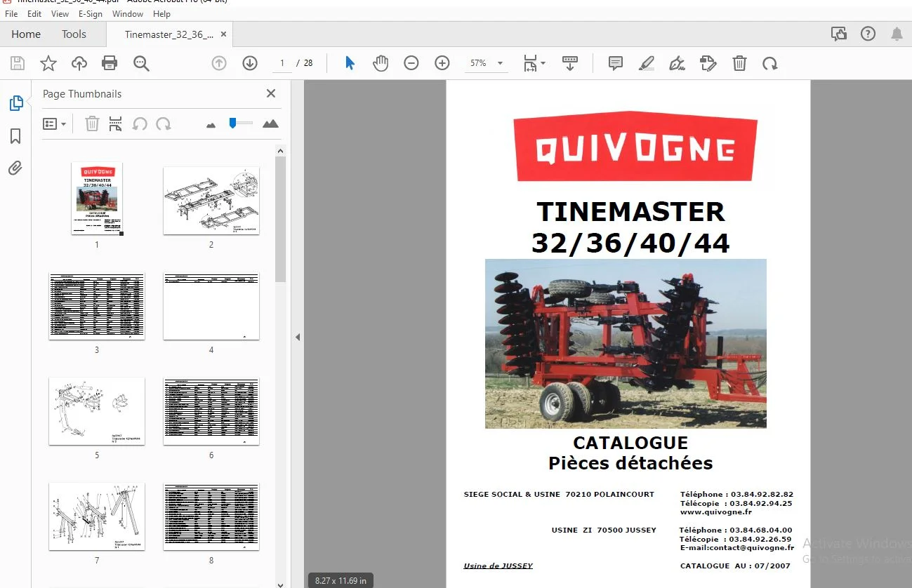Open the File menu
Viewport: 912px width, 588px height.
[x=11, y=14]
